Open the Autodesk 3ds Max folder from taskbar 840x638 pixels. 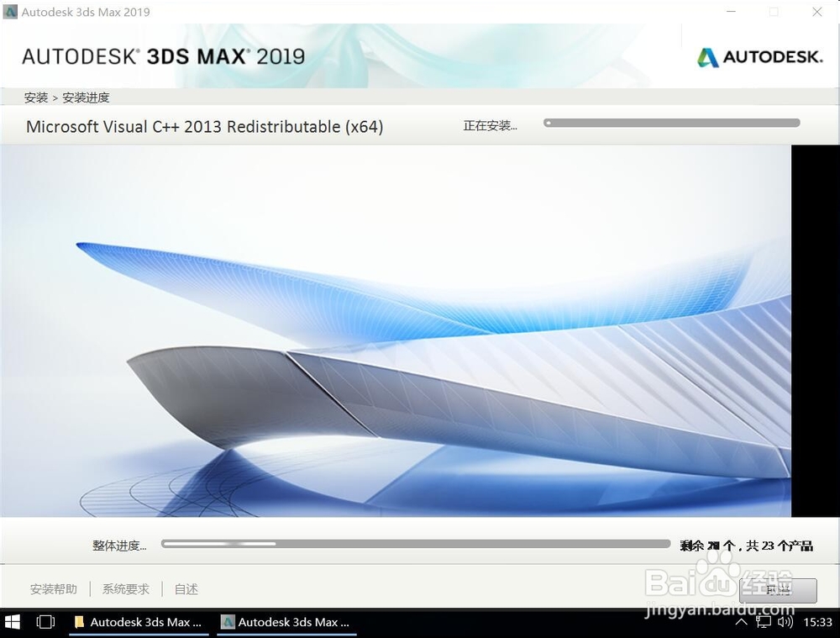click(139, 622)
